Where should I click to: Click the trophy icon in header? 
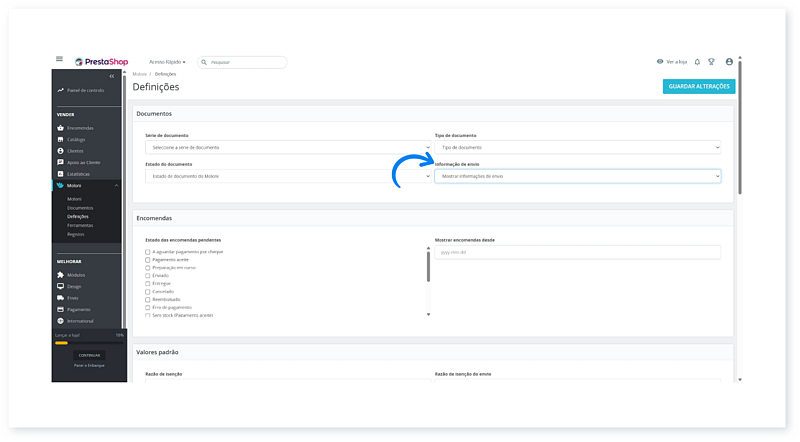point(711,62)
